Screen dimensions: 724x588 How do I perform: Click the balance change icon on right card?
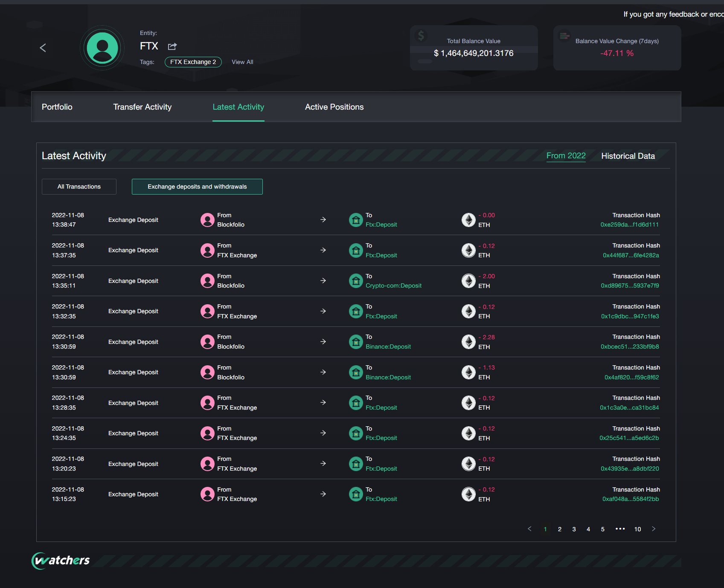point(565,36)
